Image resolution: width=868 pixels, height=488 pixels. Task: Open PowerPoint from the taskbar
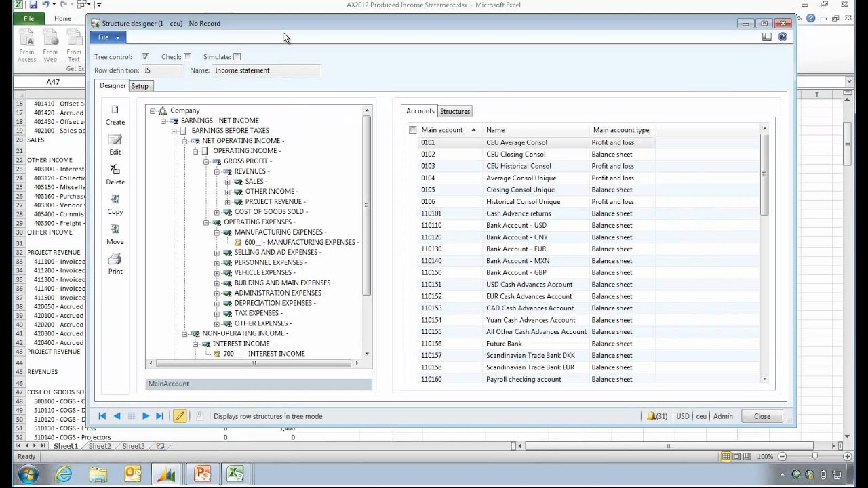pos(202,474)
